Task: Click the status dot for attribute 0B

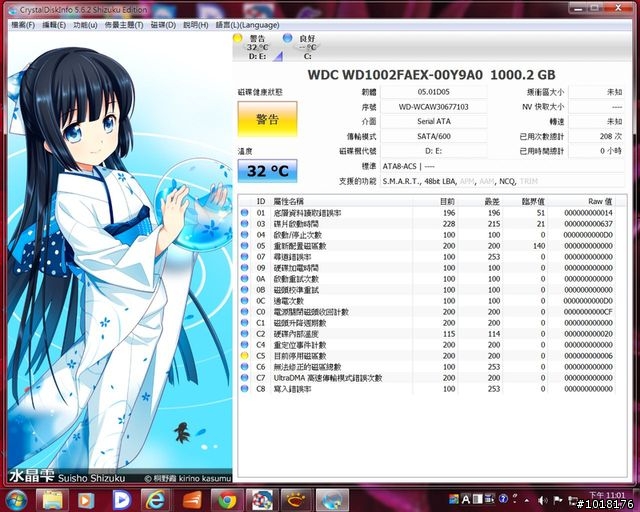Action: coord(244,290)
